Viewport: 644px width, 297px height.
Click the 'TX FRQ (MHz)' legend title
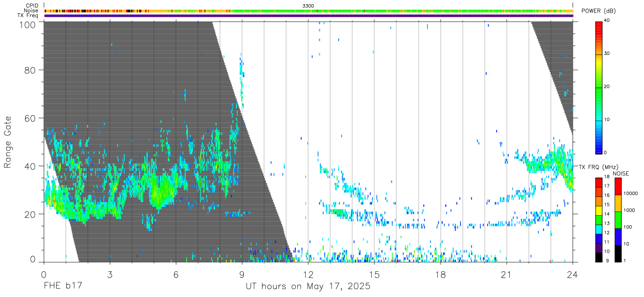click(x=598, y=167)
